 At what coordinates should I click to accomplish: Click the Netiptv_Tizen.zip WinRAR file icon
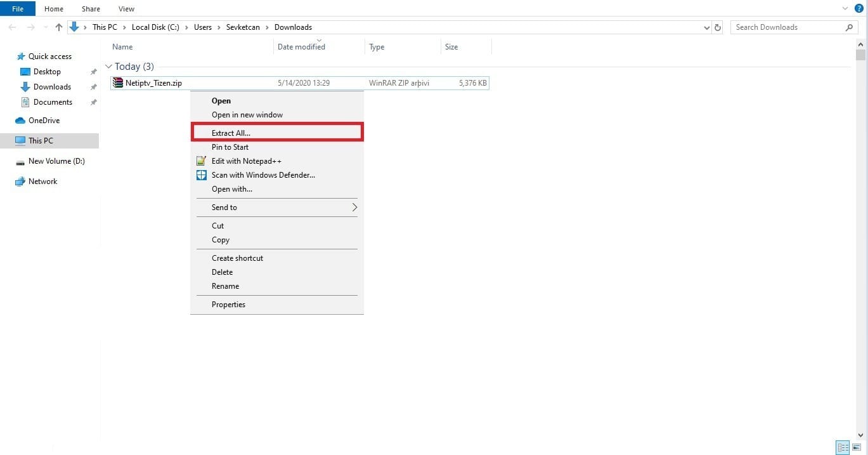pyautogui.click(x=117, y=82)
